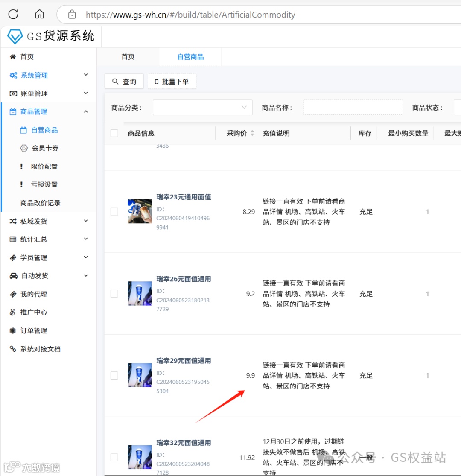The height and width of the screenshot is (476, 461).
Task: Click the ticket icon for 我的代理
Action: click(13, 294)
